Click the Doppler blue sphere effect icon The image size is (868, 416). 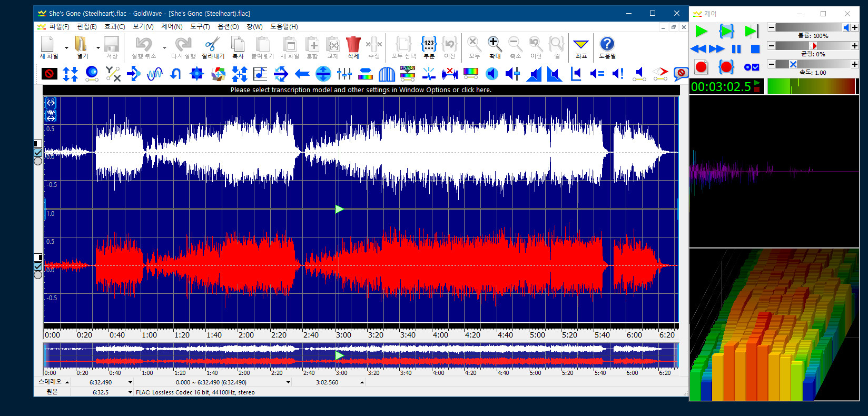click(92, 73)
